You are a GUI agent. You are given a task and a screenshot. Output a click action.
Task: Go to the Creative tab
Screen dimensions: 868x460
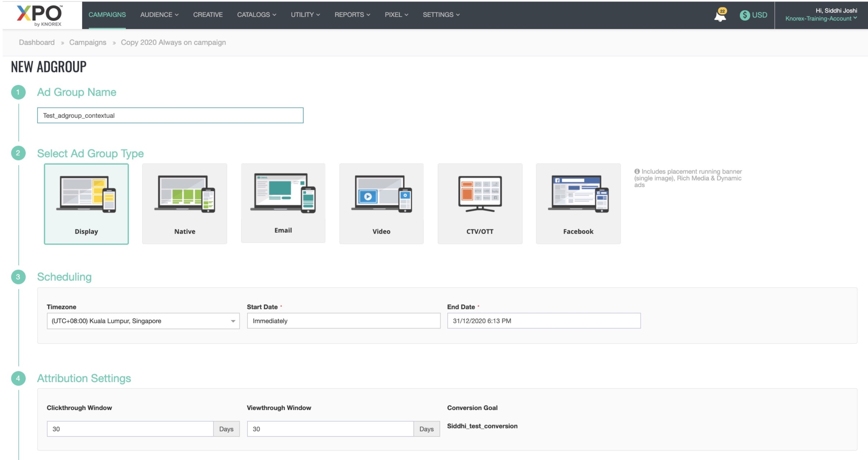[x=208, y=15]
